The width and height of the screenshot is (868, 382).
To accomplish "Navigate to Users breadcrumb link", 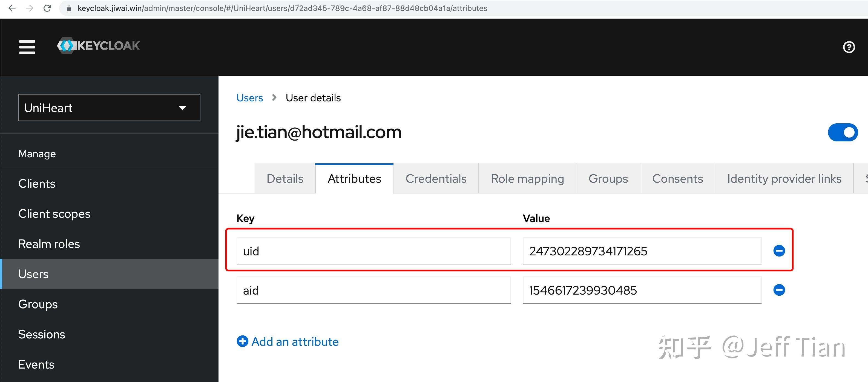I will click(x=249, y=98).
